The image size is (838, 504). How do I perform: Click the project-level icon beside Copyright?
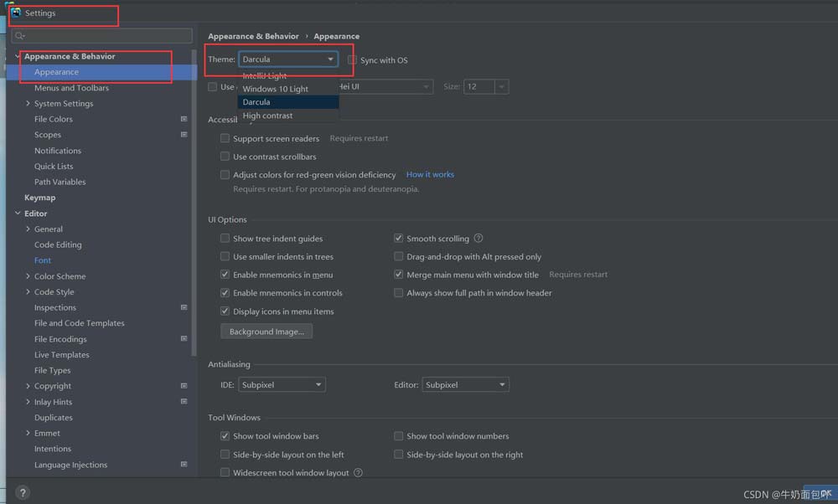[184, 386]
